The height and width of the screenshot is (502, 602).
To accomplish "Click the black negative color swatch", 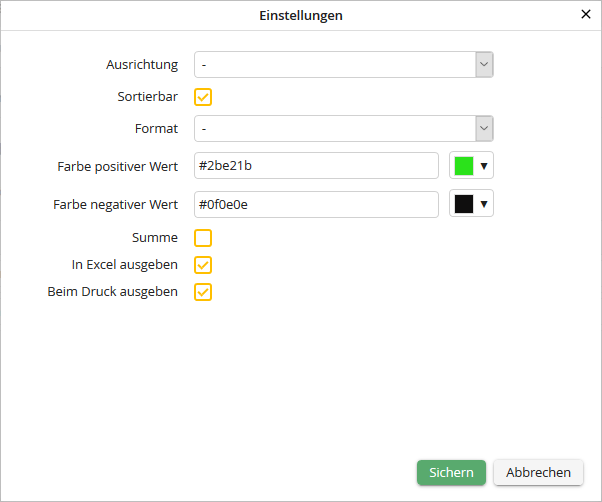I will coord(464,204).
